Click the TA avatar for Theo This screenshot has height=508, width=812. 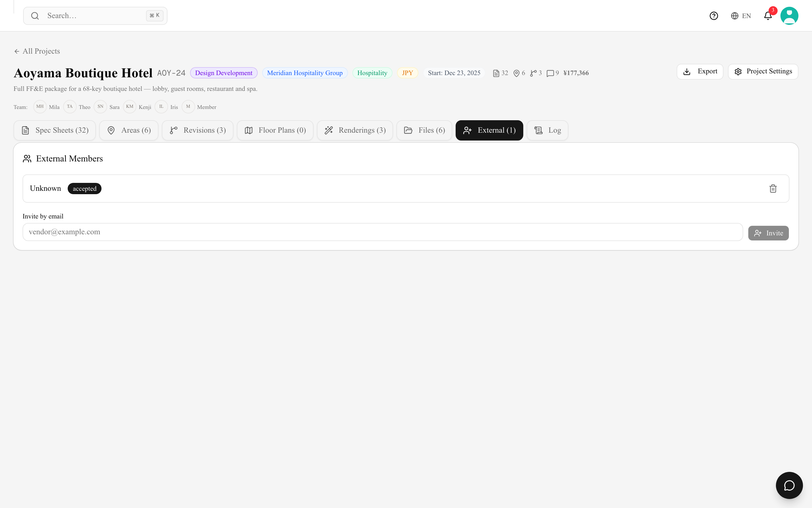(70, 106)
